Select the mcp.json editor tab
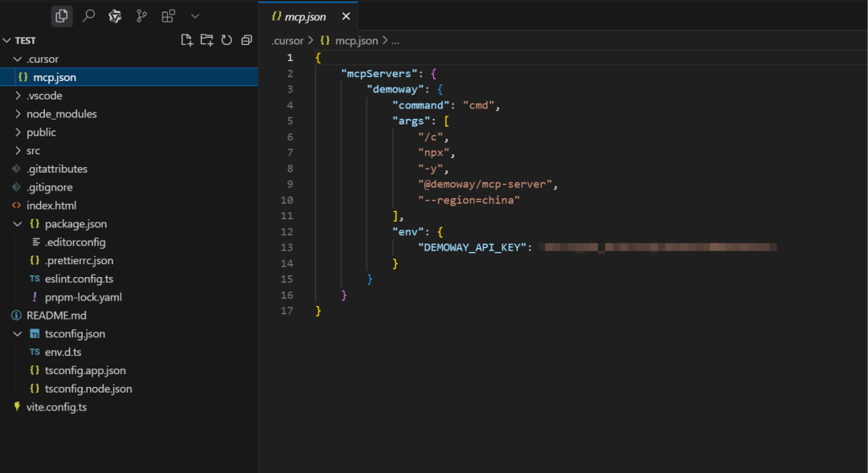The image size is (868, 473). pos(305,17)
